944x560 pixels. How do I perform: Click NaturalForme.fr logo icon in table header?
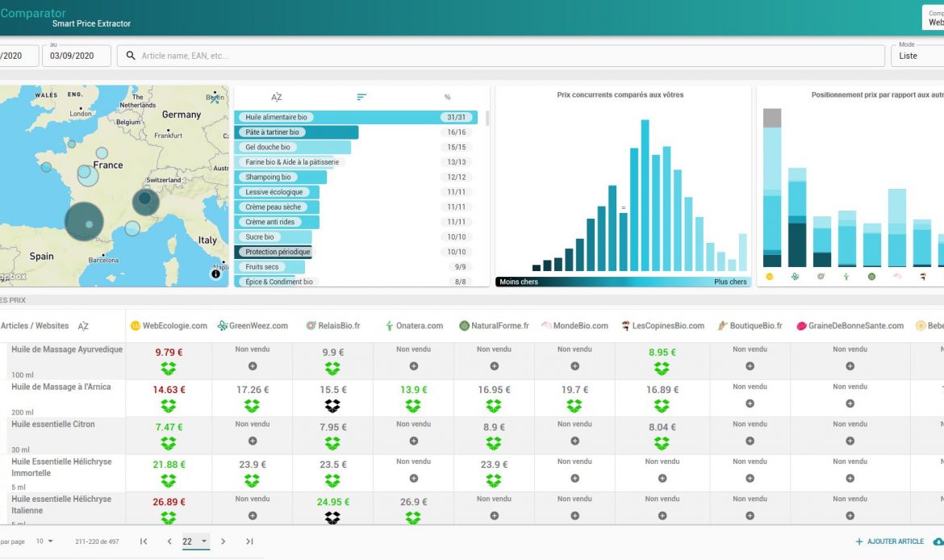[464, 326]
